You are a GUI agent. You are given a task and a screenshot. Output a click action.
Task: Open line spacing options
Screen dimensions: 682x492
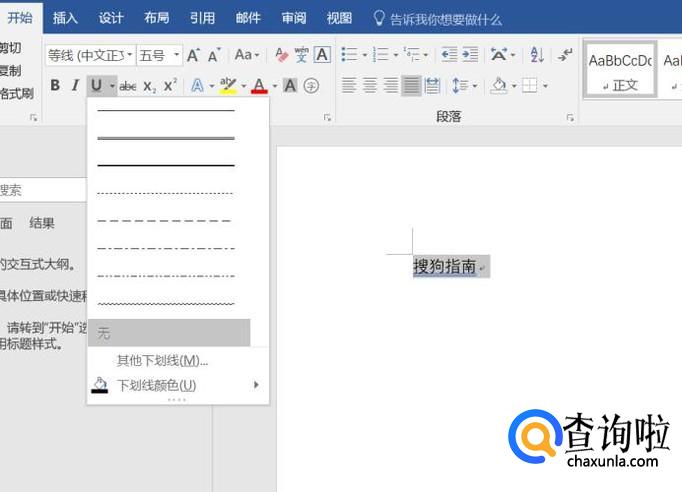[x=460, y=85]
